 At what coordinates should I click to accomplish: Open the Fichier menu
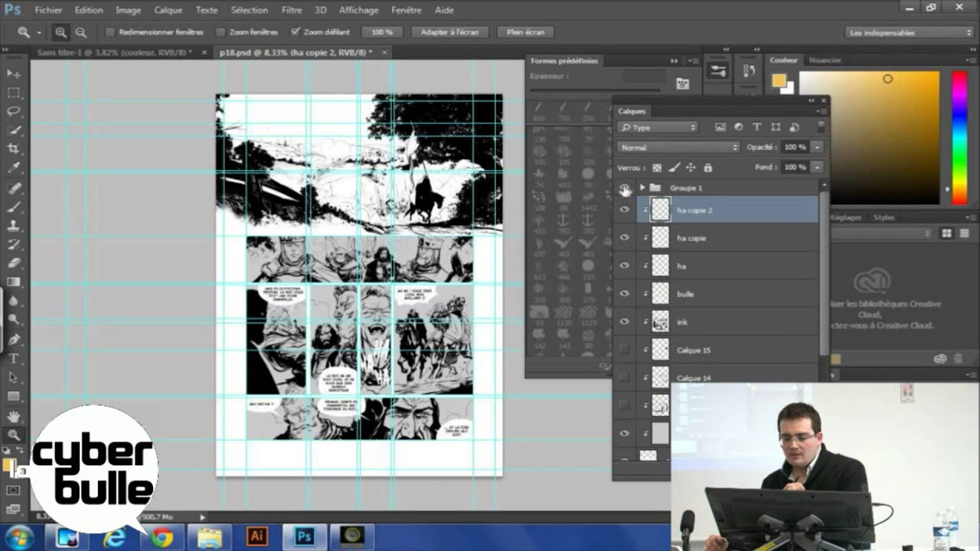point(48,10)
